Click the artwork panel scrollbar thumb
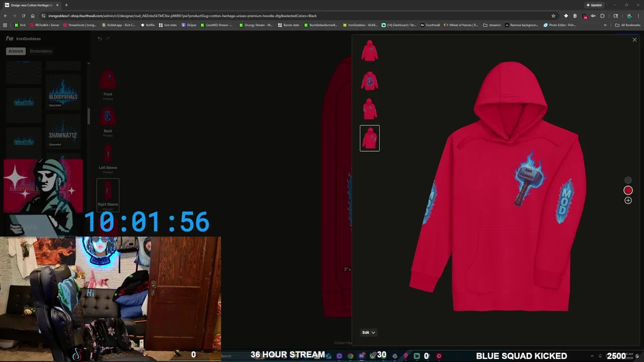Image resolution: width=644 pixels, height=362 pixels. pos(89,117)
